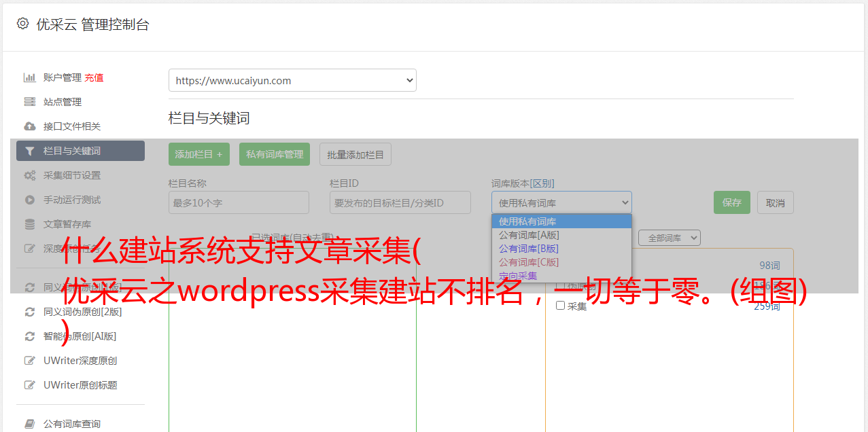Select 公有词库[C版] in the dropdown list

pyautogui.click(x=561, y=262)
